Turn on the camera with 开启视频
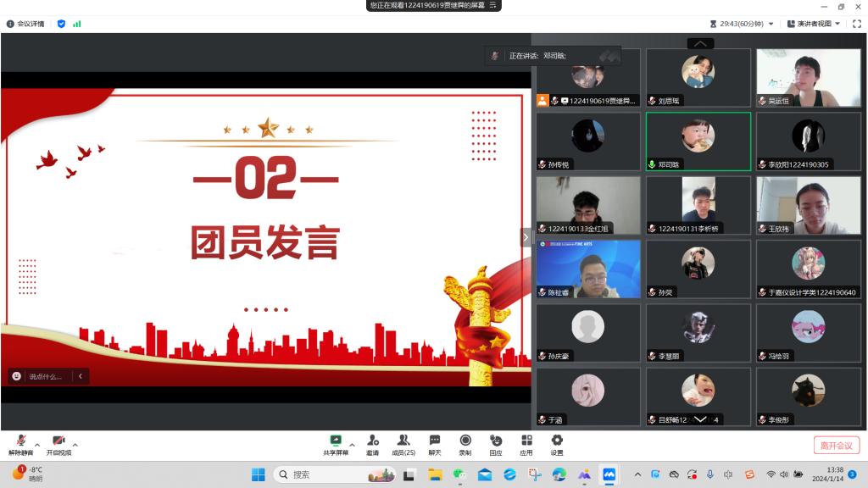This screenshot has width=868, height=488. point(58,444)
